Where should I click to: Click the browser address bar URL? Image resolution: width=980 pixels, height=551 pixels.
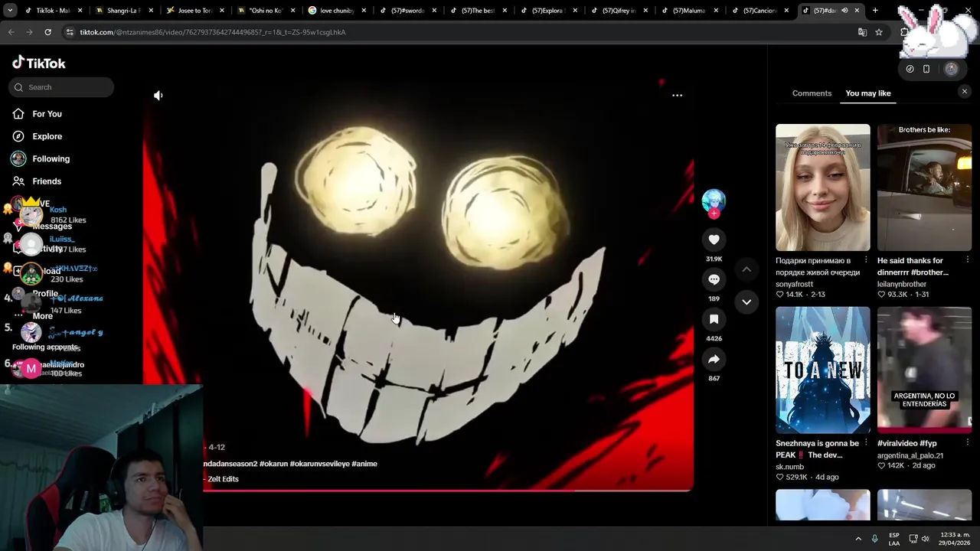213,32
